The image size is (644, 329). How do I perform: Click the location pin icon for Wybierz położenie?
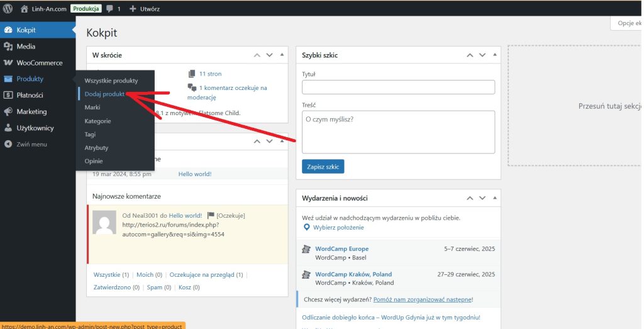(x=306, y=227)
